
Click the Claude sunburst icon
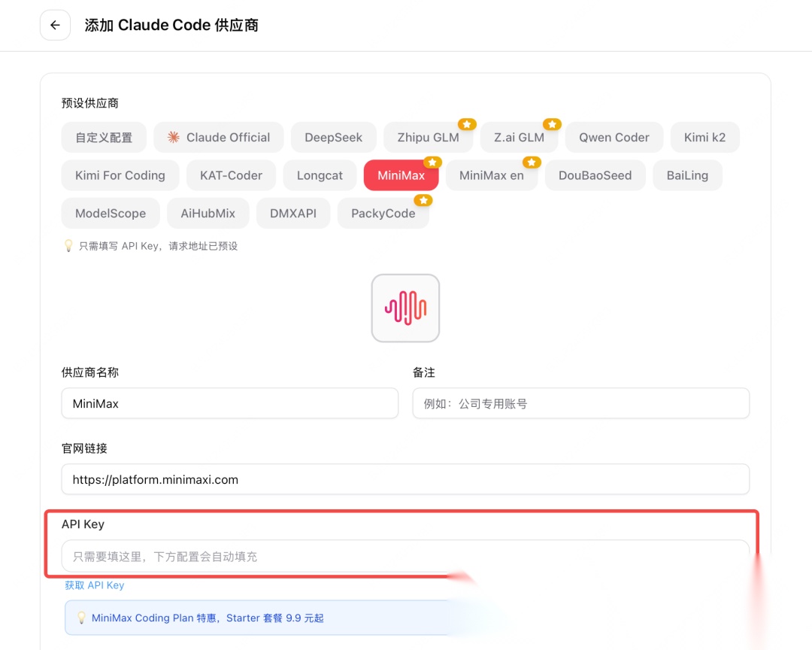click(x=174, y=138)
